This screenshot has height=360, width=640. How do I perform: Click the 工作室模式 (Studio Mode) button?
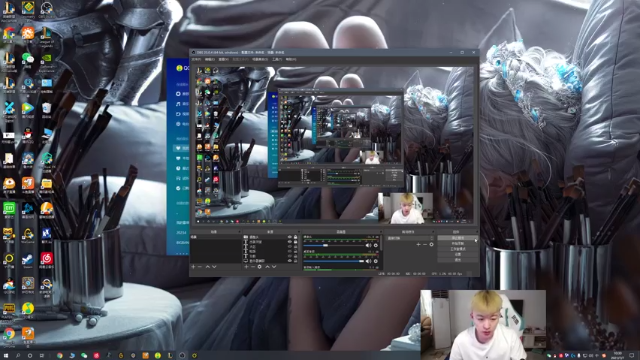click(458, 249)
